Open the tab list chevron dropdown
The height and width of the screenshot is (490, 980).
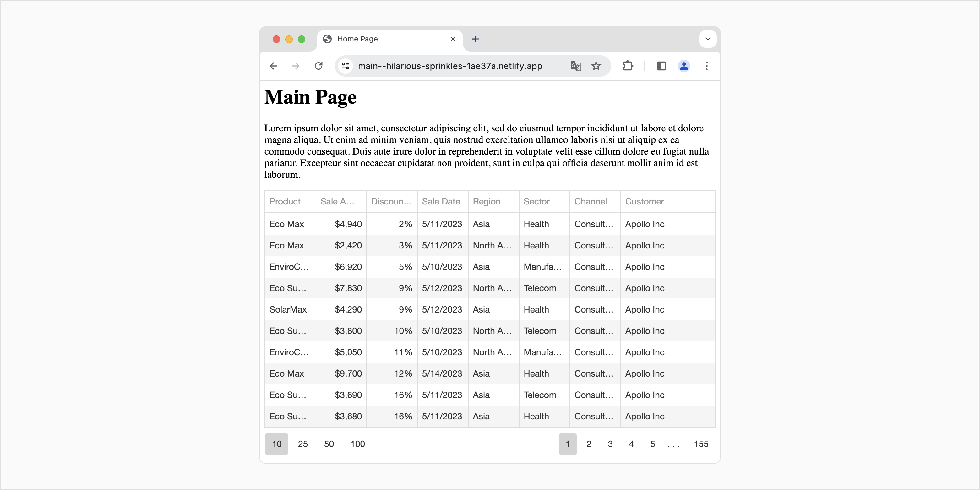pyautogui.click(x=708, y=39)
